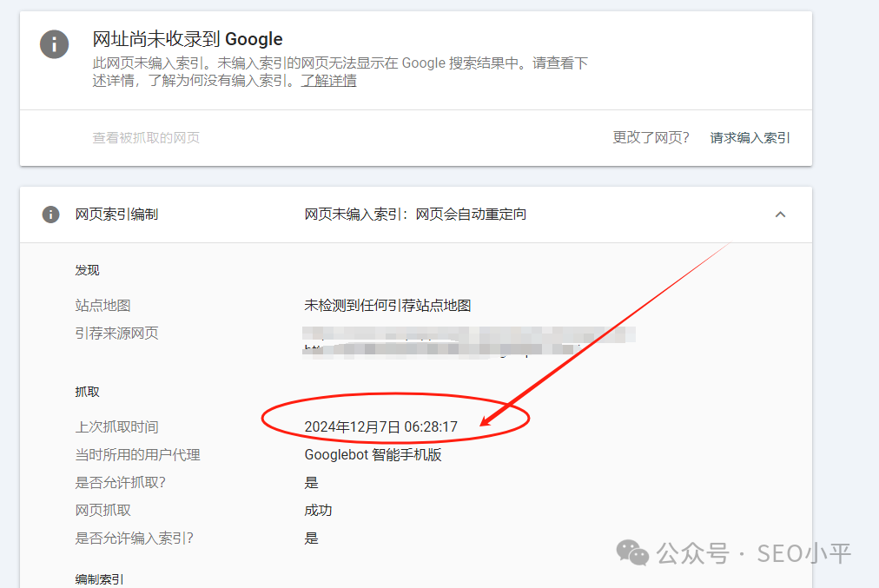This screenshot has width=879, height=588.
Task: Click the 上次抓取时间 label
Action: point(116,427)
